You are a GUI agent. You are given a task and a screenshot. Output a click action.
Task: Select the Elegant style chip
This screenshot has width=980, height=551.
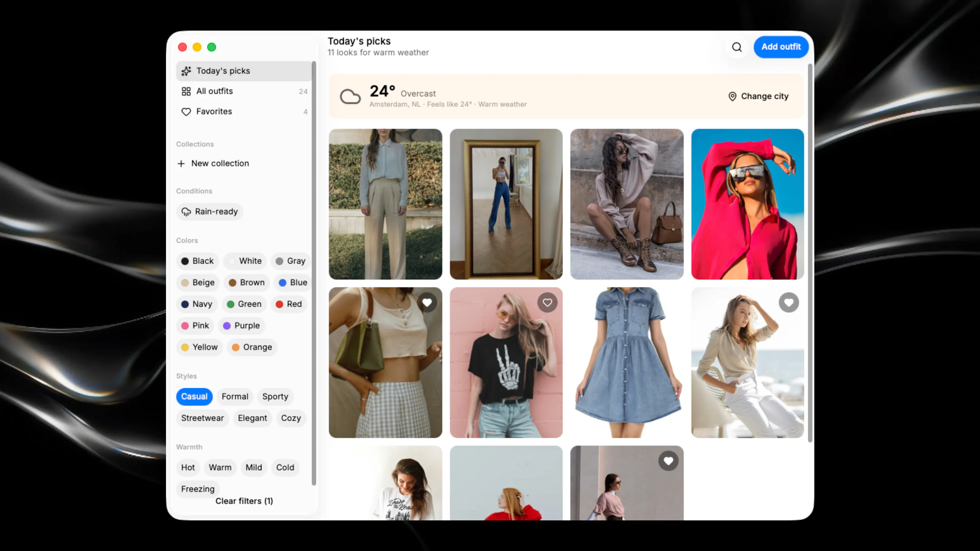252,418
